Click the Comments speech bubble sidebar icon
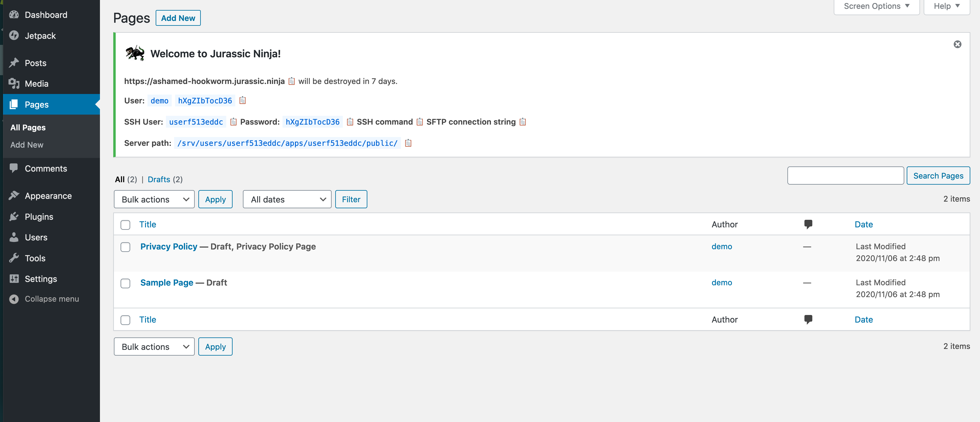Viewport: 980px width, 422px height. (14, 168)
